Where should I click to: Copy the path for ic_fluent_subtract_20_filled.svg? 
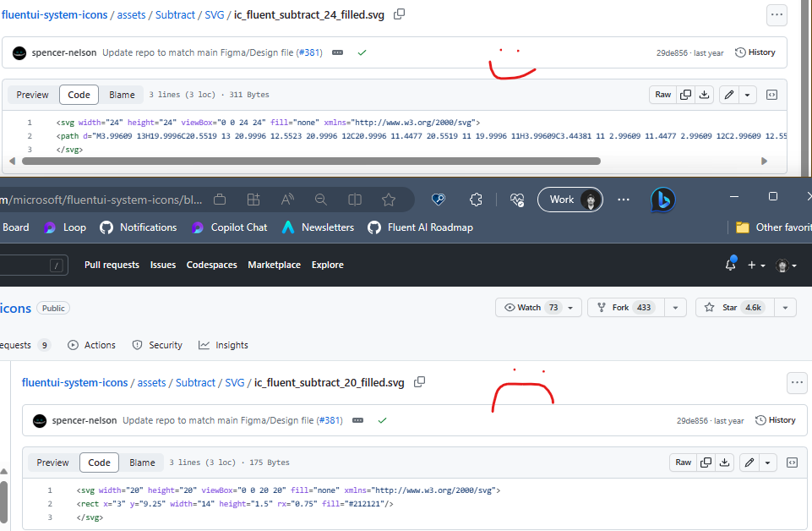[x=419, y=382]
